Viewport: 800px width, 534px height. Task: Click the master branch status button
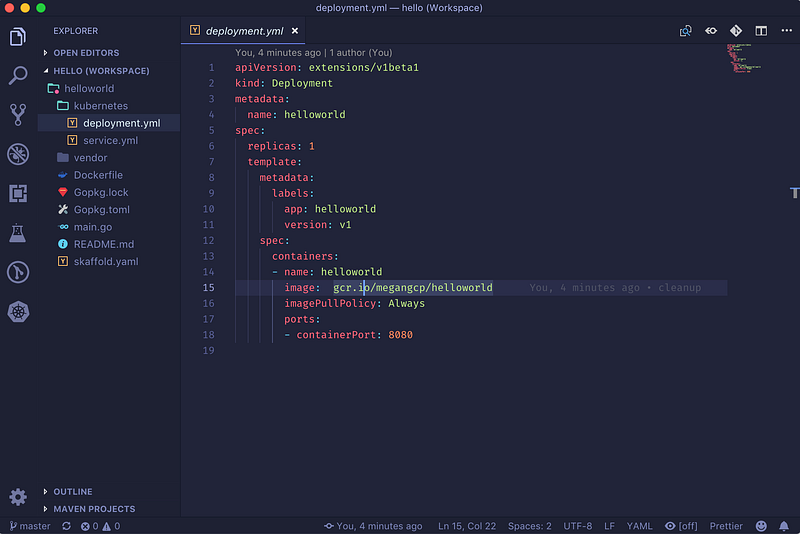[29, 526]
